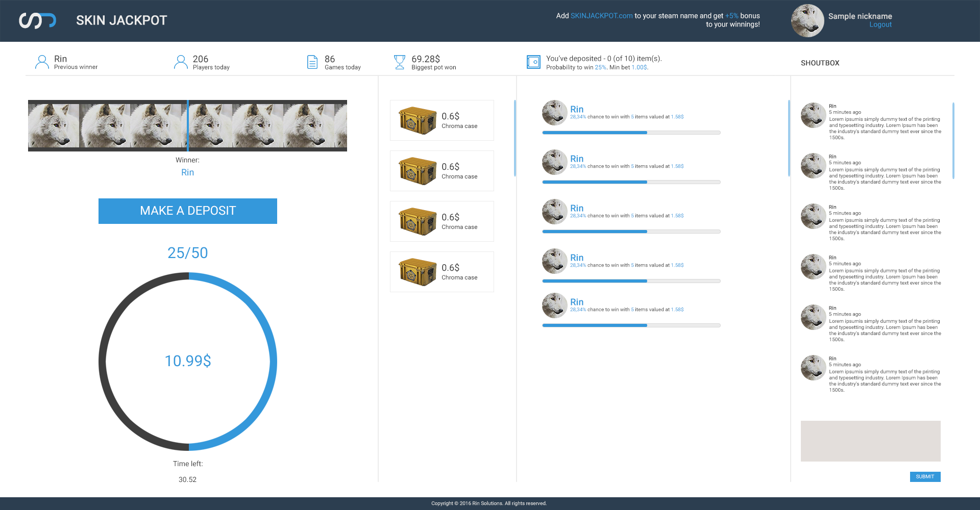Click the games today document icon
The width and height of the screenshot is (980, 510).
tap(312, 62)
